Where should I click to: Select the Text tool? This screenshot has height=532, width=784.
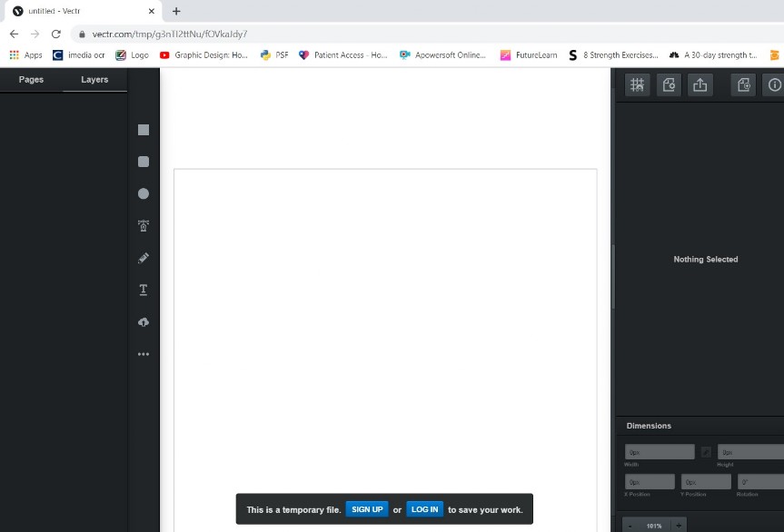point(143,290)
